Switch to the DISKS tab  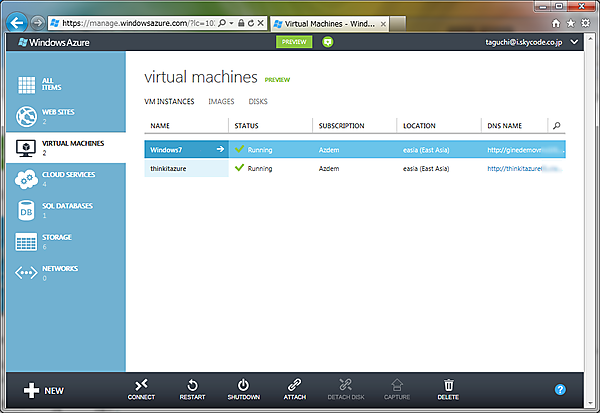257,101
